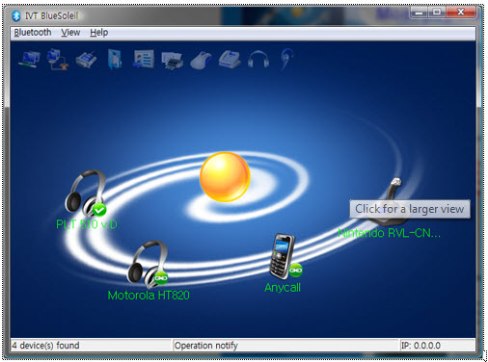Open the Help menu

click(99, 33)
